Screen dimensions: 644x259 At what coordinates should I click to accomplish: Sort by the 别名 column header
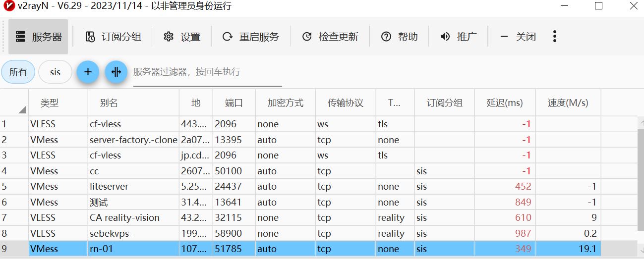click(133, 103)
